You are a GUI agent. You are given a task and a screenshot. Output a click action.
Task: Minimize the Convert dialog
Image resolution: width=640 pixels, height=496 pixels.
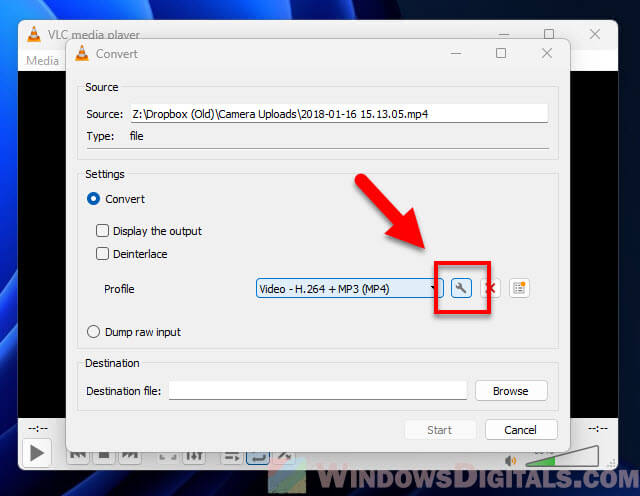(456, 53)
